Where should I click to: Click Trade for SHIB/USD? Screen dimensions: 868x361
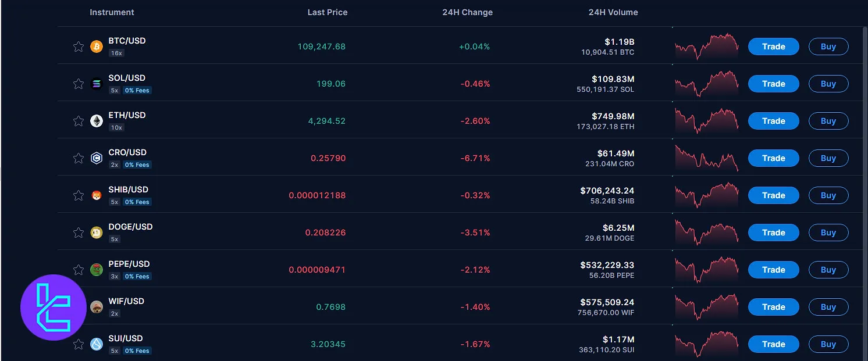click(x=773, y=195)
